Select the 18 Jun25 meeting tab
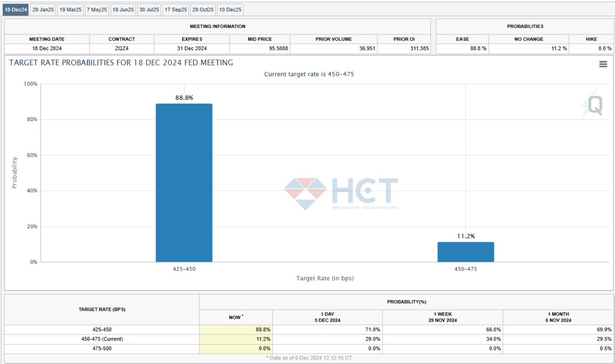The width and height of the screenshot is (615, 364). click(123, 10)
